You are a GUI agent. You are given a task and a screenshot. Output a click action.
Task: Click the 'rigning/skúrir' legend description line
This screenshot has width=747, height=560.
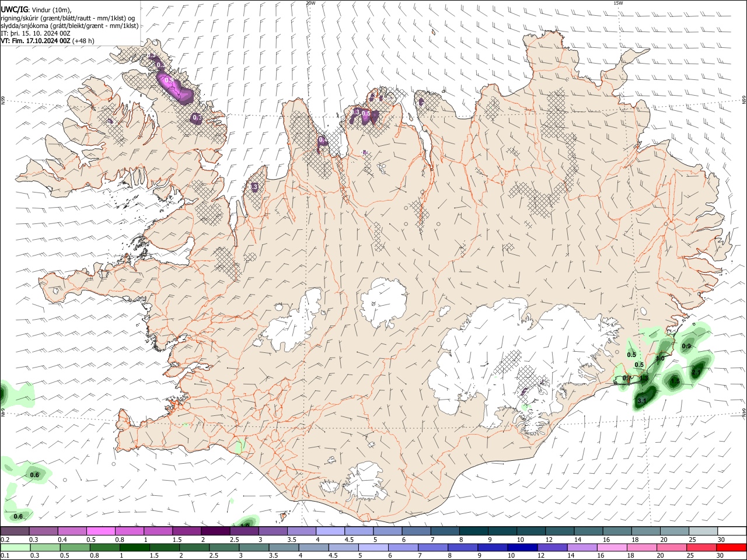click(68, 18)
